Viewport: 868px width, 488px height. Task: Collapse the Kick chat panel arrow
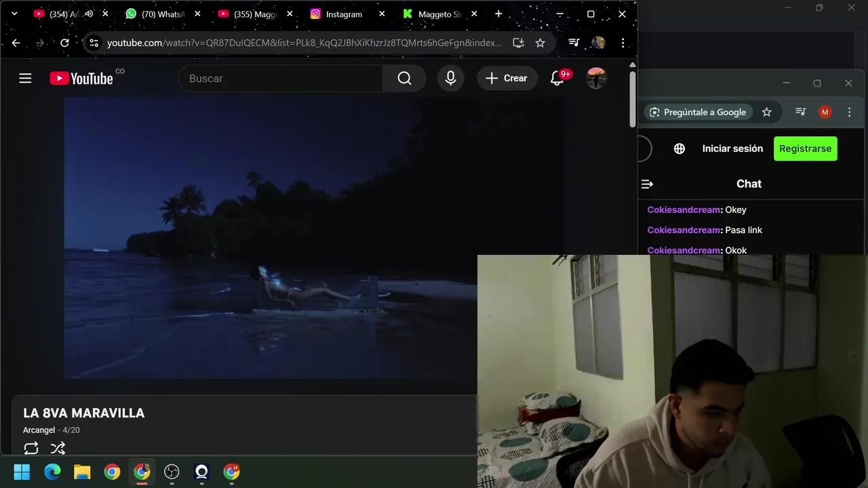coord(647,184)
